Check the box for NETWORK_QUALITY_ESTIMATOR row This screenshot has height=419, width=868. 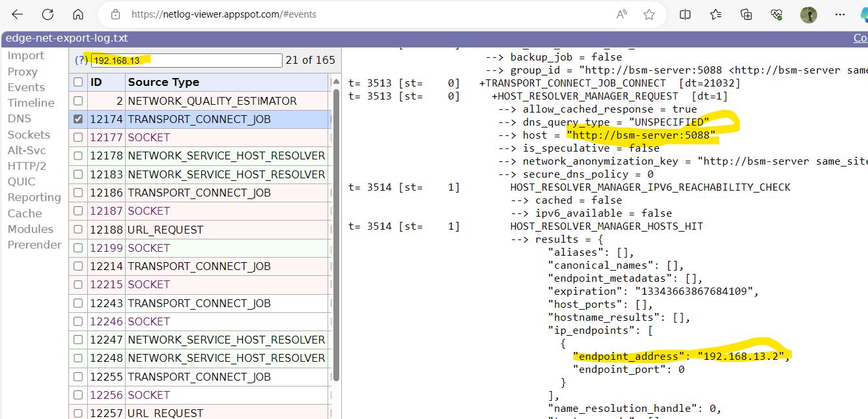(x=78, y=101)
